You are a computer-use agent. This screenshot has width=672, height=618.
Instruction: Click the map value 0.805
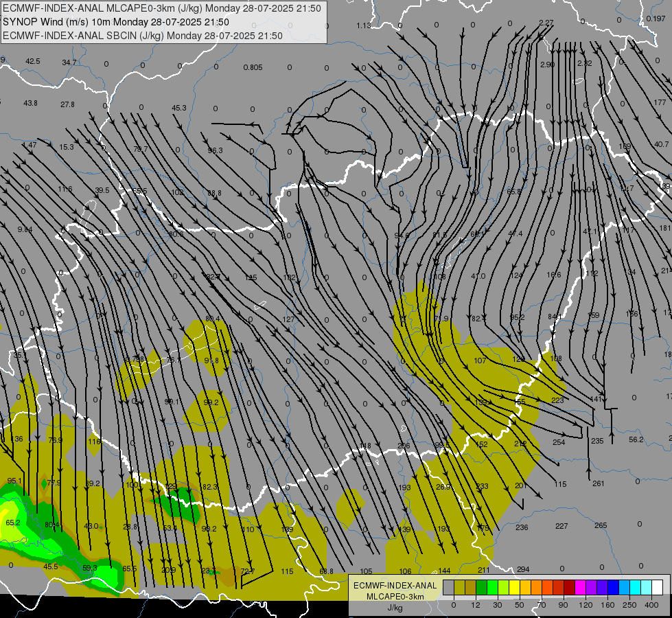point(253,67)
